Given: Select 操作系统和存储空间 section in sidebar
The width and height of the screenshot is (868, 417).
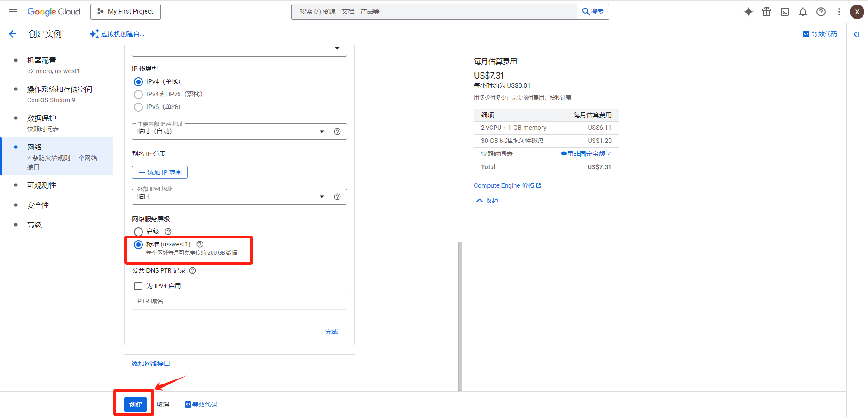Looking at the screenshot, I should [56, 94].
